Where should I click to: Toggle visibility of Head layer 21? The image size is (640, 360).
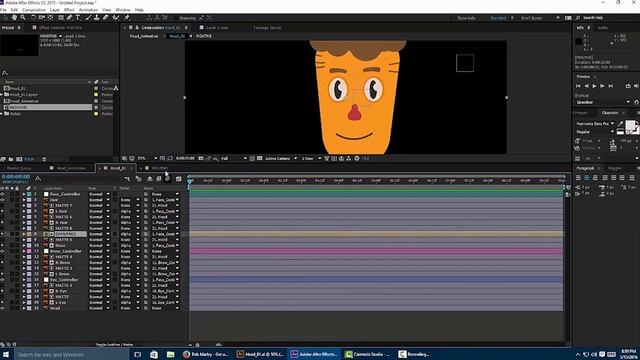coord(2,308)
